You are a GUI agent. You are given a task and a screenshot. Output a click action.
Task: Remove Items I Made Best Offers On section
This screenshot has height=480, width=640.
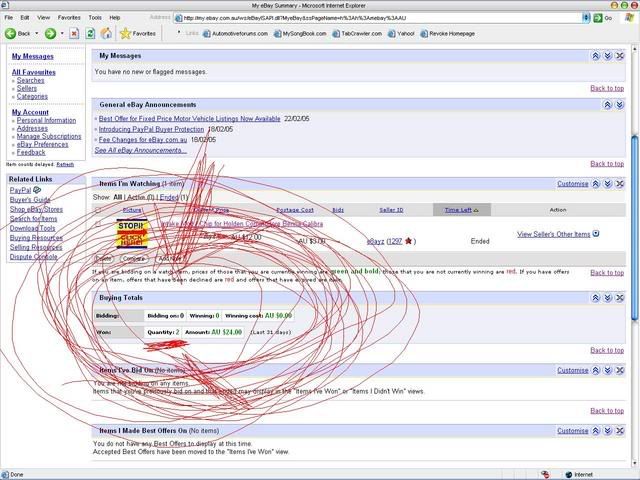620,431
